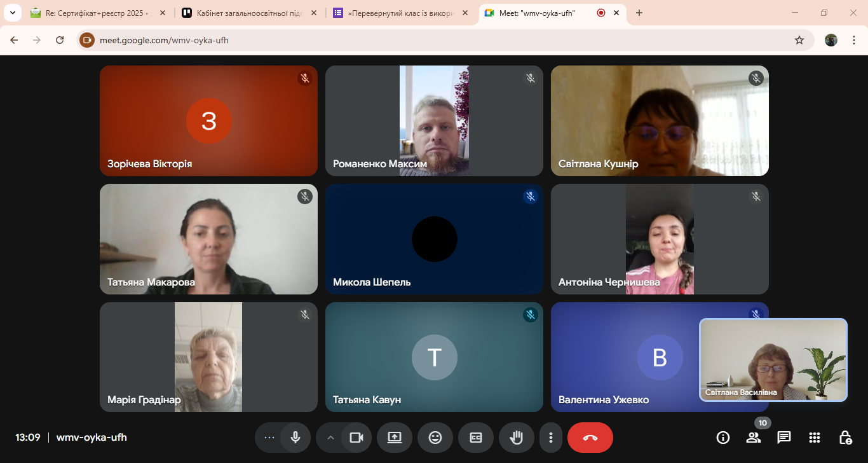Open the emoji reactions button
This screenshot has height=463, width=868.
pos(435,438)
